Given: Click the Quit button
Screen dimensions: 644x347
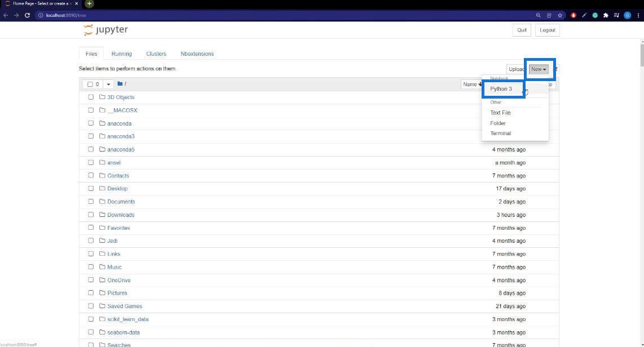Looking at the screenshot, I should tap(522, 30).
